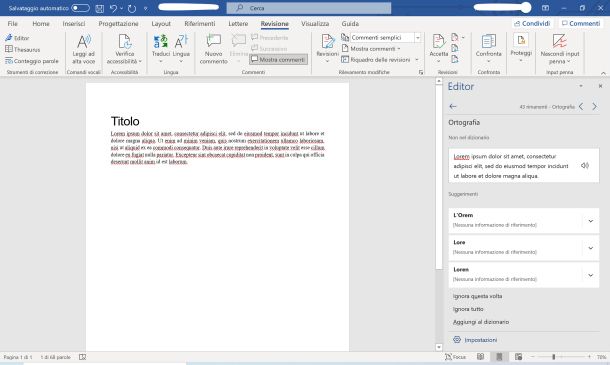Choose Ignora questa volta
This screenshot has width=610, height=365.
477,296
